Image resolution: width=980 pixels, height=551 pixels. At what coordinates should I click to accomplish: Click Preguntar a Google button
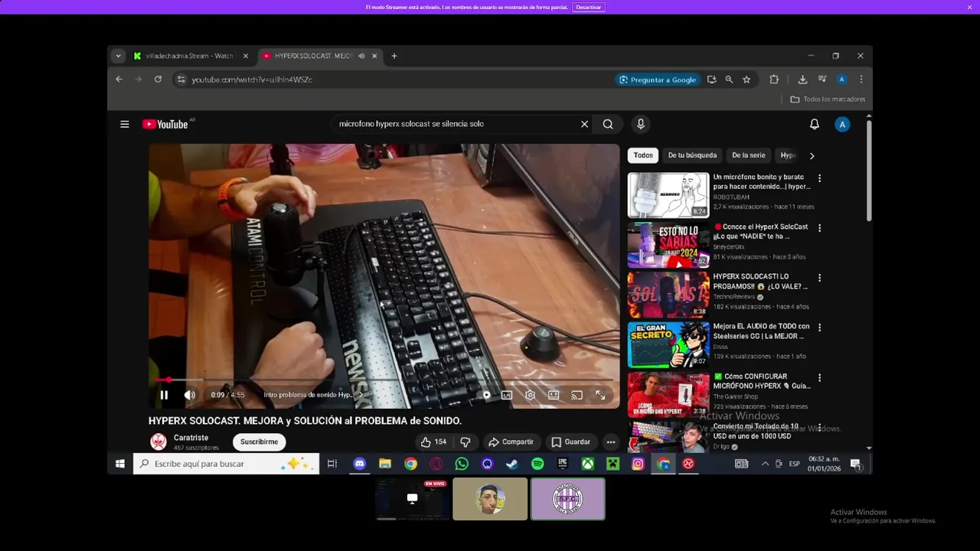click(x=658, y=80)
